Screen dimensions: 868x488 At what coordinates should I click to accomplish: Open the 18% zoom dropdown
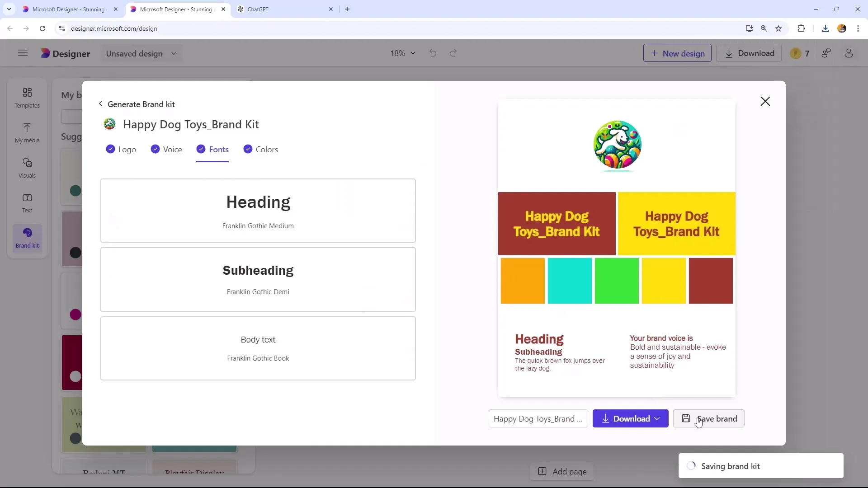(403, 53)
